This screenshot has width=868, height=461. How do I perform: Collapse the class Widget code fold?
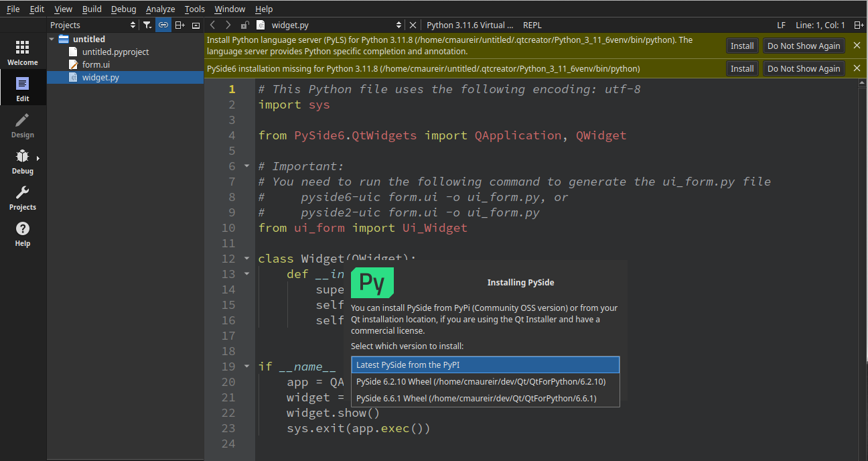[245, 258]
